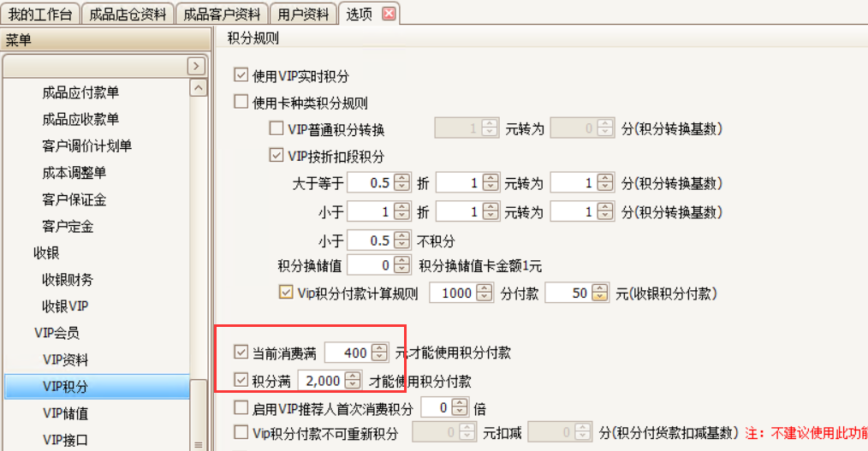The image size is (868, 451).
Task: Select VIP储值 in the menu tree
Action: (65, 413)
